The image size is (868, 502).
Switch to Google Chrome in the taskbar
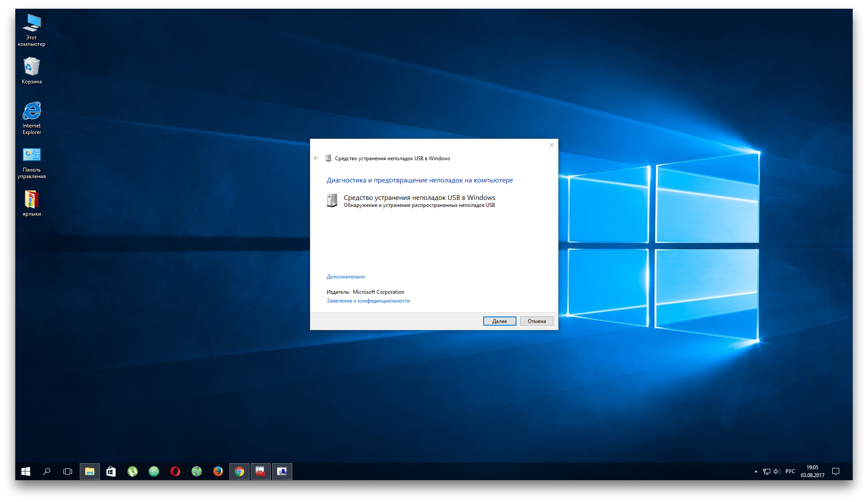coord(239,471)
